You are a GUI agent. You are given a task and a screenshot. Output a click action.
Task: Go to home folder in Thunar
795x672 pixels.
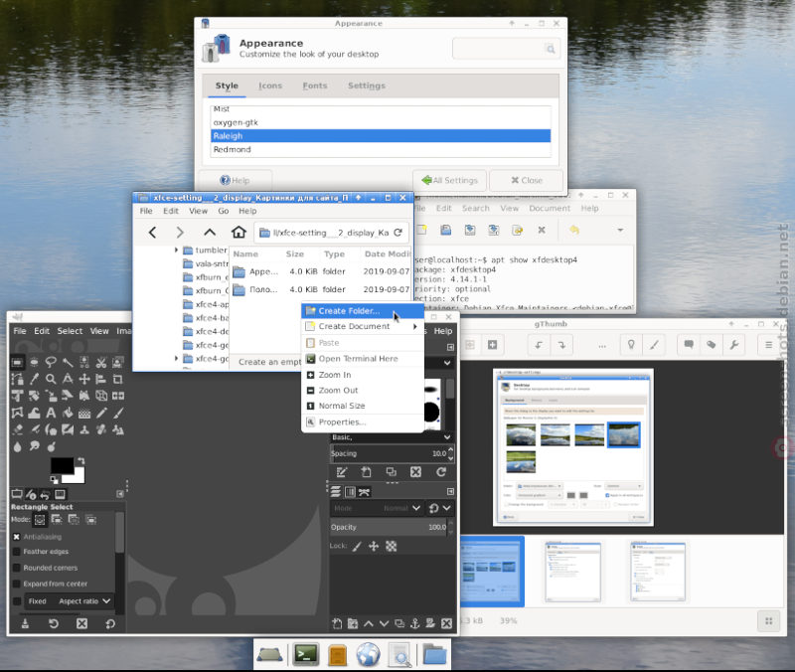click(x=238, y=233)
